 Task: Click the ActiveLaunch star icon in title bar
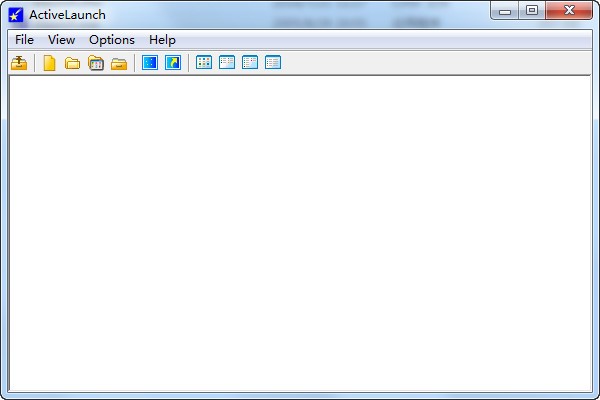tap(16, 15)
